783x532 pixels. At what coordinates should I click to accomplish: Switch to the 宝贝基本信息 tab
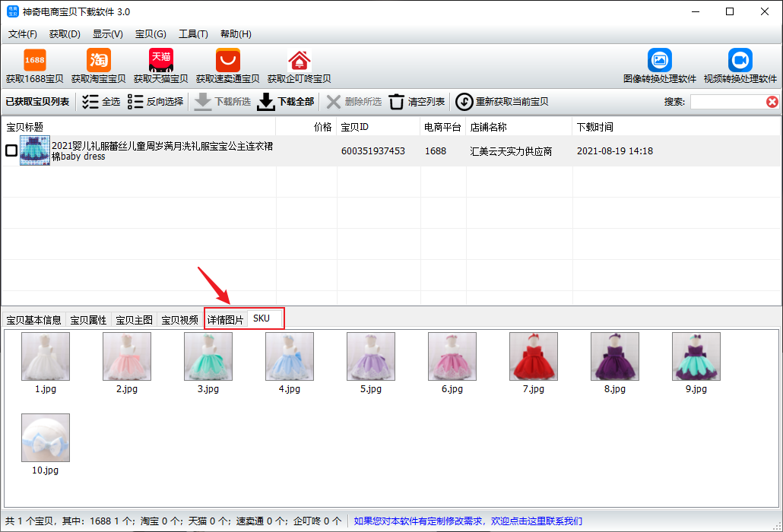click(x=34, y=320)
